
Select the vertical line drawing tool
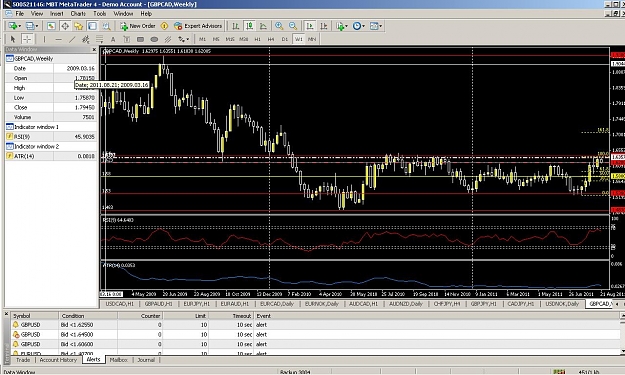point(44,39)
